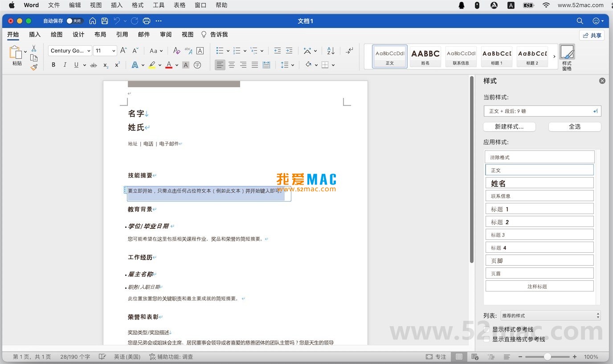Decrease font size
Image resolution: width=613 pixels, height=364 pixels.
tap(135, 51)
